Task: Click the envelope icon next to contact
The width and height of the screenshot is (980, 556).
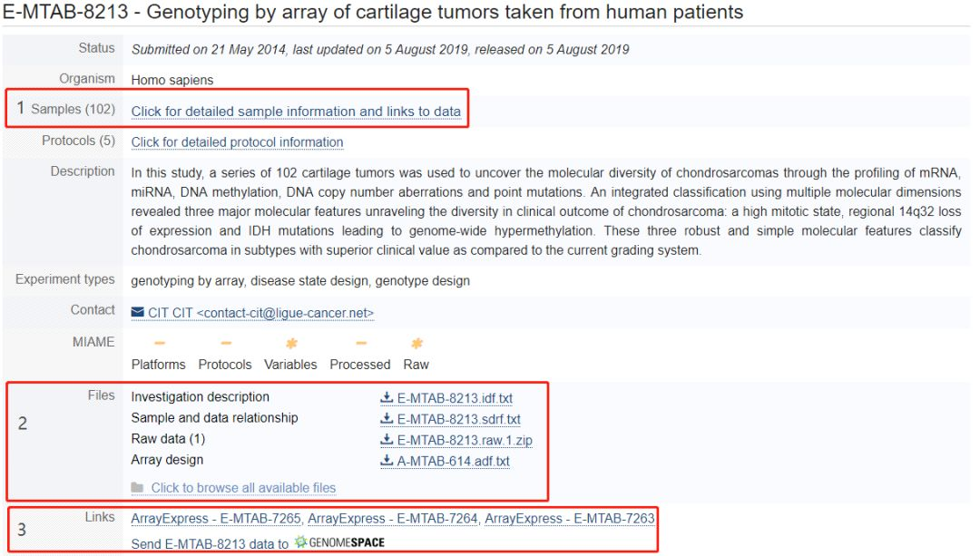Action: [138, 313]
